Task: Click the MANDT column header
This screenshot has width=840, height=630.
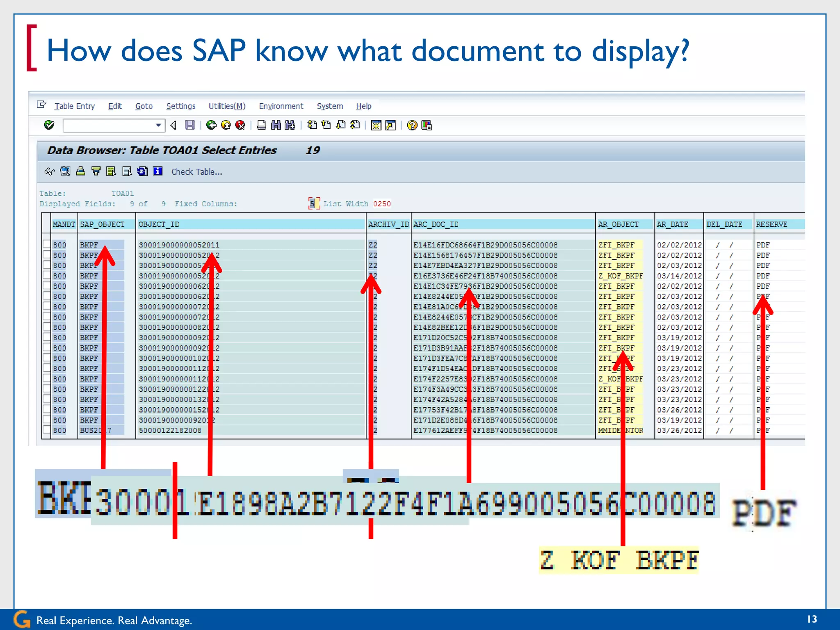Action: [x=64, y=224]
